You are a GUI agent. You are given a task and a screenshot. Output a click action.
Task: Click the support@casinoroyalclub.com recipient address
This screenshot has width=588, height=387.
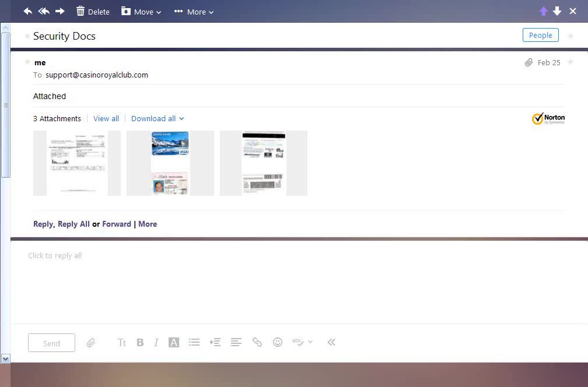tap(97, 75)
